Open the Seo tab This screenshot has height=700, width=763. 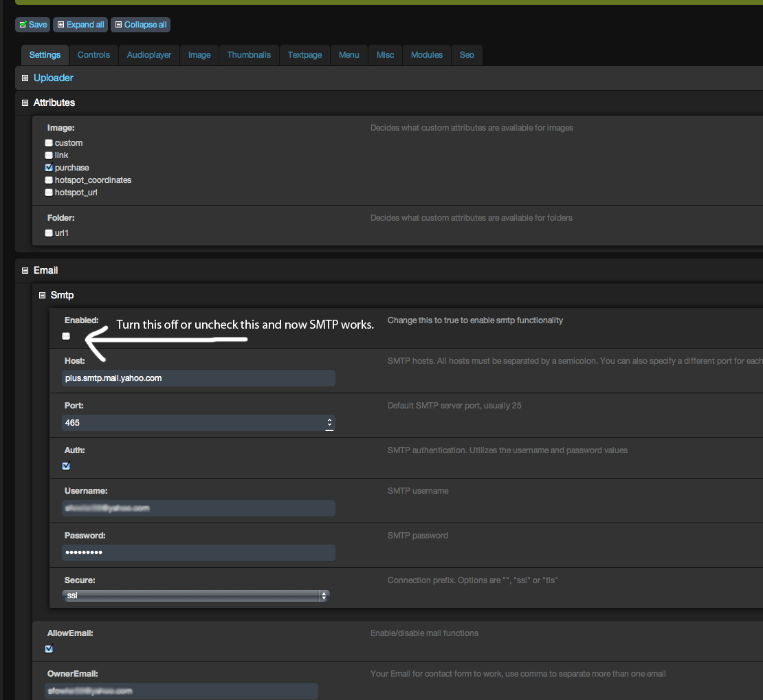467,55
